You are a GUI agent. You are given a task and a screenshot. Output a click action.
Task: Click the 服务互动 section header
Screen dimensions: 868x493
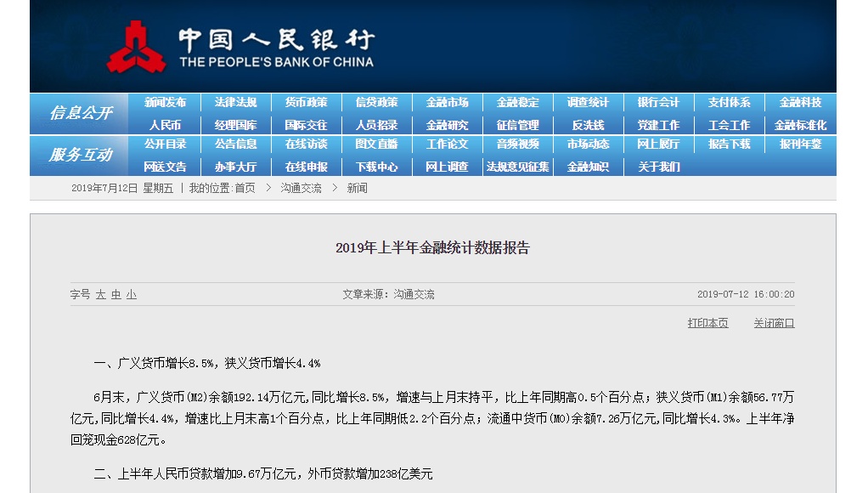point(81,155)
